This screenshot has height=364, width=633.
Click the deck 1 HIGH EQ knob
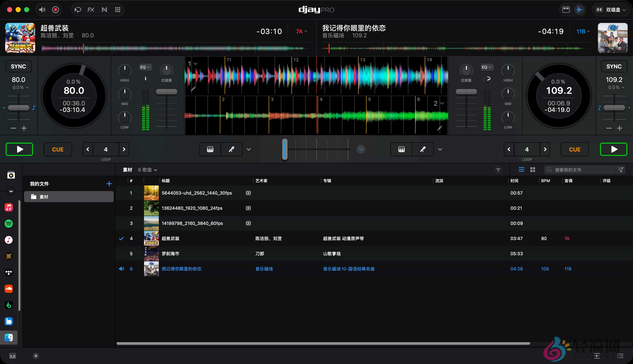(125, 70)
